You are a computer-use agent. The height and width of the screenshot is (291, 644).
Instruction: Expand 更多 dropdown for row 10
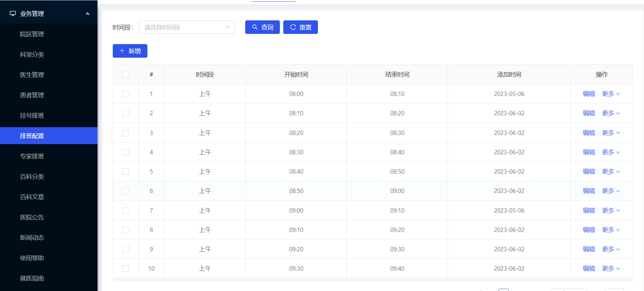611,269
